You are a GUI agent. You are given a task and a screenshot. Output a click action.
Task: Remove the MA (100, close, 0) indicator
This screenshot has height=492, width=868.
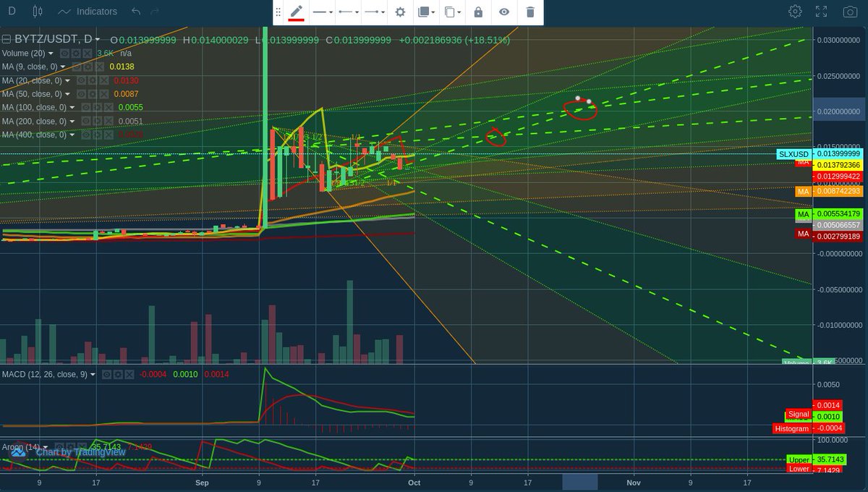click(x=108, y=107)
